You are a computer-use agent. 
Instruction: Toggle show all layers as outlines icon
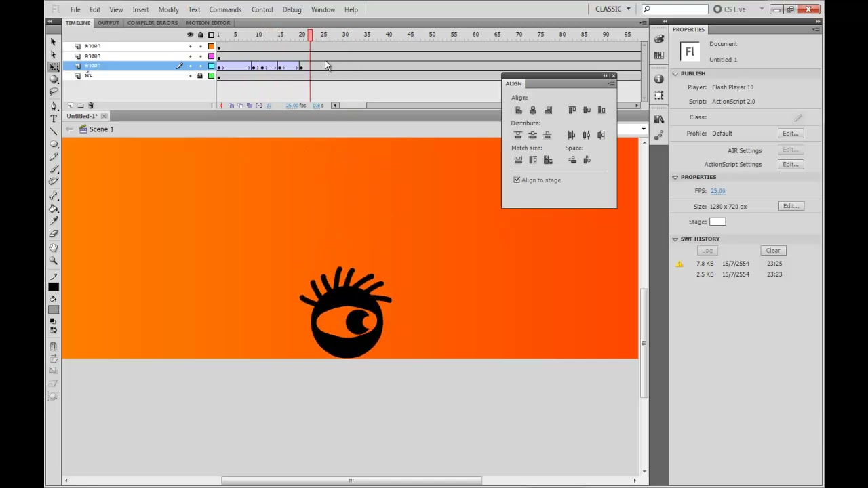pos(211,35)
